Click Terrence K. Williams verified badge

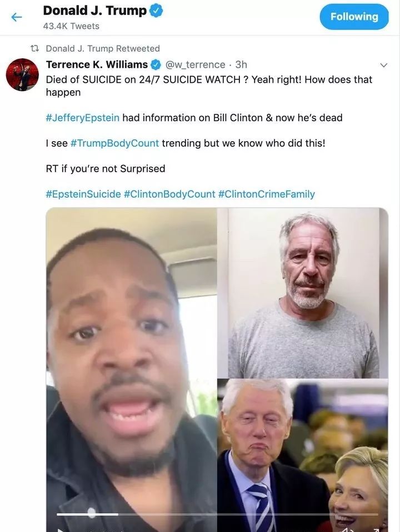(156, 64)
